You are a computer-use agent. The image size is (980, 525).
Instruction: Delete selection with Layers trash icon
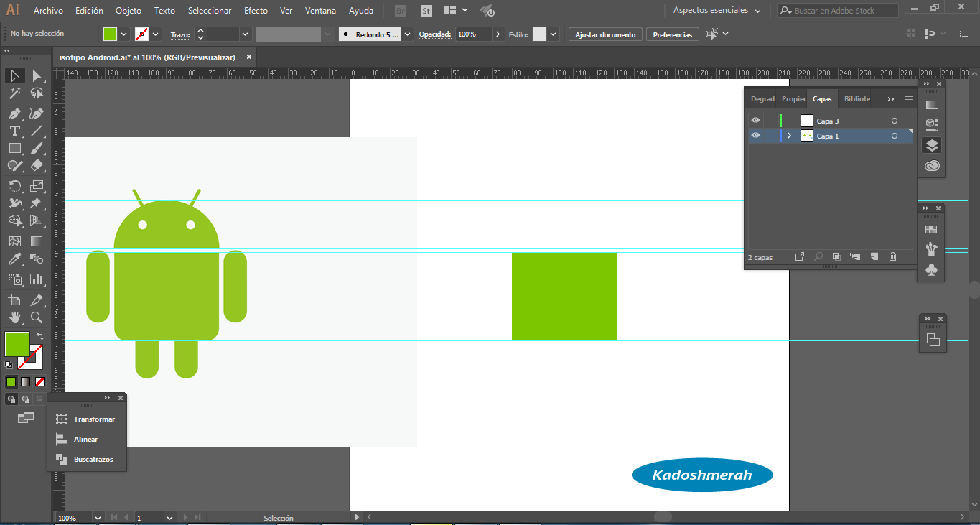point(892,256)
